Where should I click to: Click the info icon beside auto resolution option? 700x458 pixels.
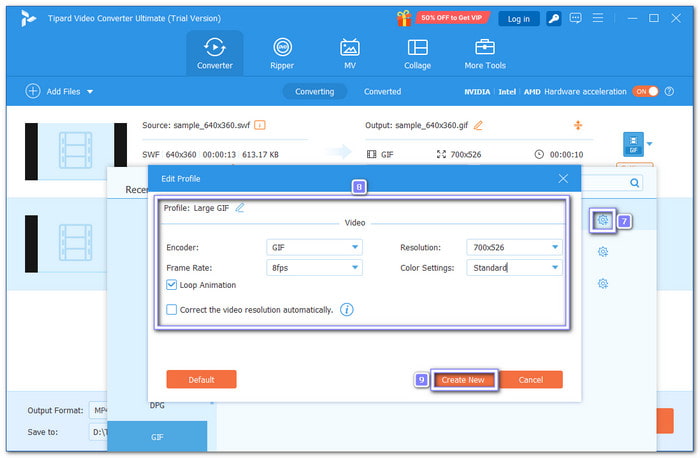tap(347, 310)
